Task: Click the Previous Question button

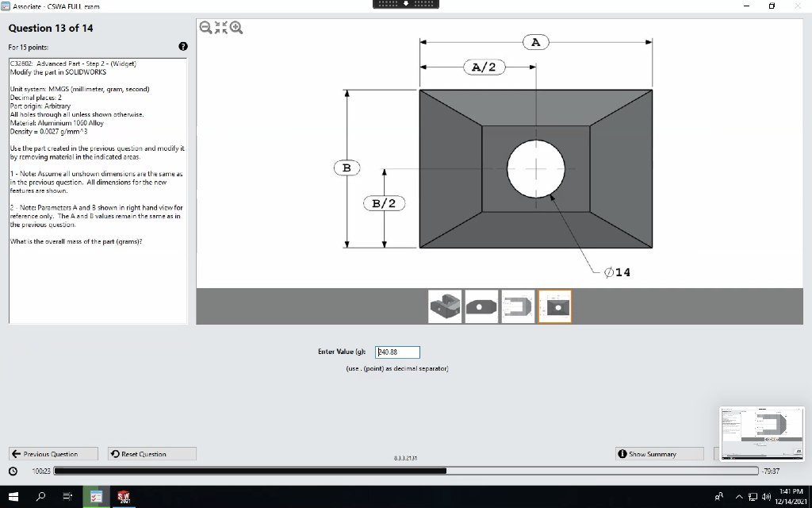Action: [x=52, y=453]
